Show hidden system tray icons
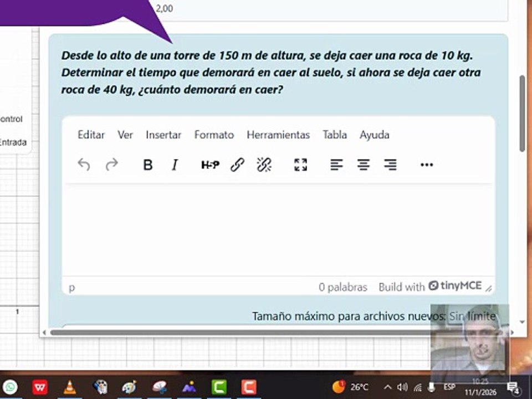 pyautogui.click(x=387, y=387)
